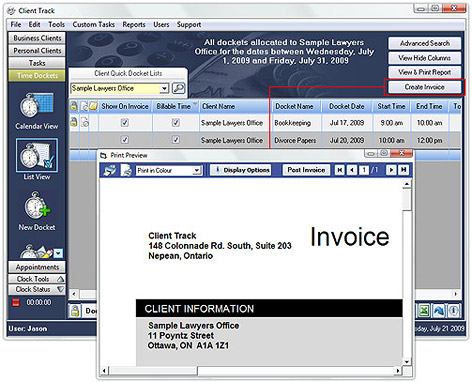Click the View & Print Report button
The width and height of the screenshot is (472, 382).
point(425,72)
